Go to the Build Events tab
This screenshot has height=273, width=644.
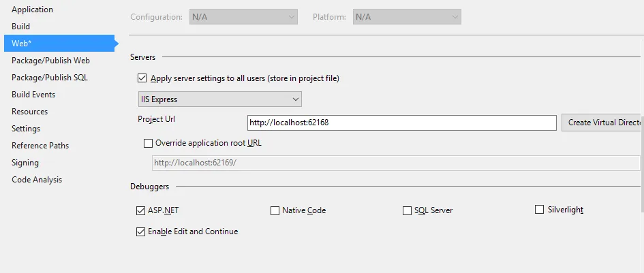pos(33,95)
